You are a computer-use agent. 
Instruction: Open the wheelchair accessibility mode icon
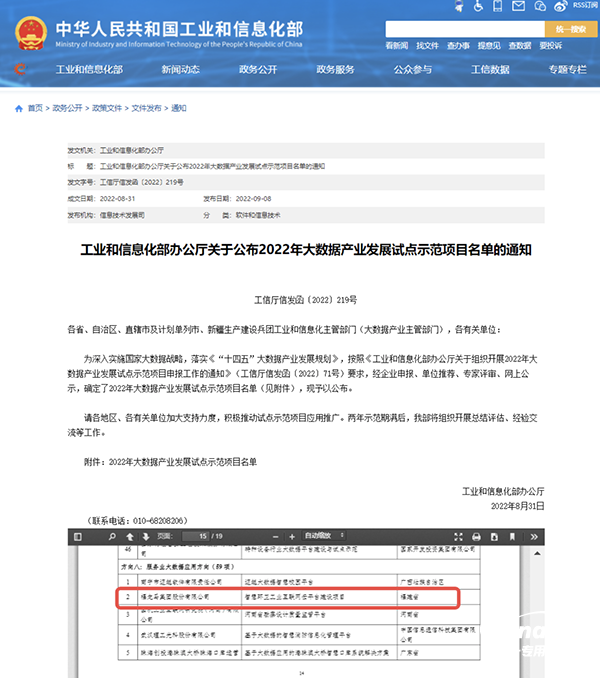(x=478, y=6)
